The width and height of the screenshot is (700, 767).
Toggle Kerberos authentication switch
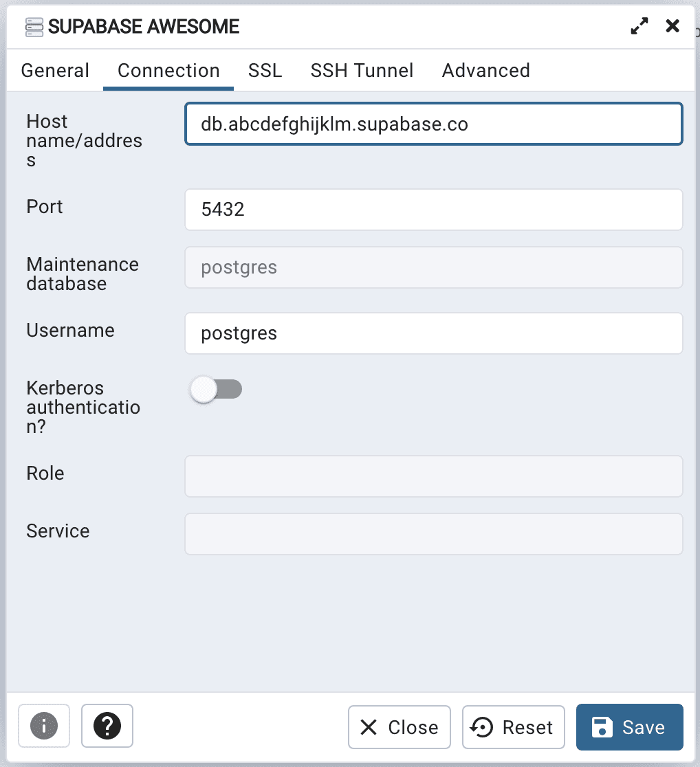tap(216, 390)
